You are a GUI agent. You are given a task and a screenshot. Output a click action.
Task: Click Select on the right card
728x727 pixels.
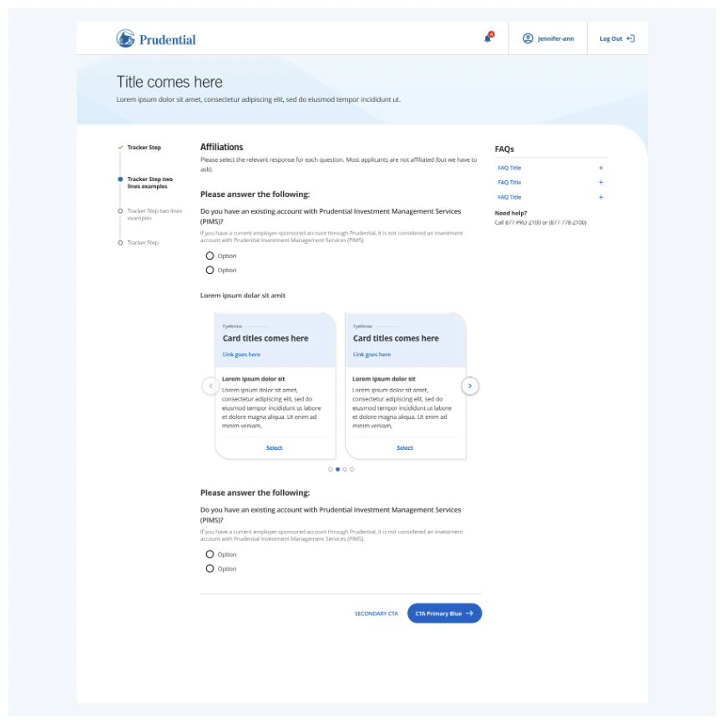pyautogui.click(x=404, y=447)
